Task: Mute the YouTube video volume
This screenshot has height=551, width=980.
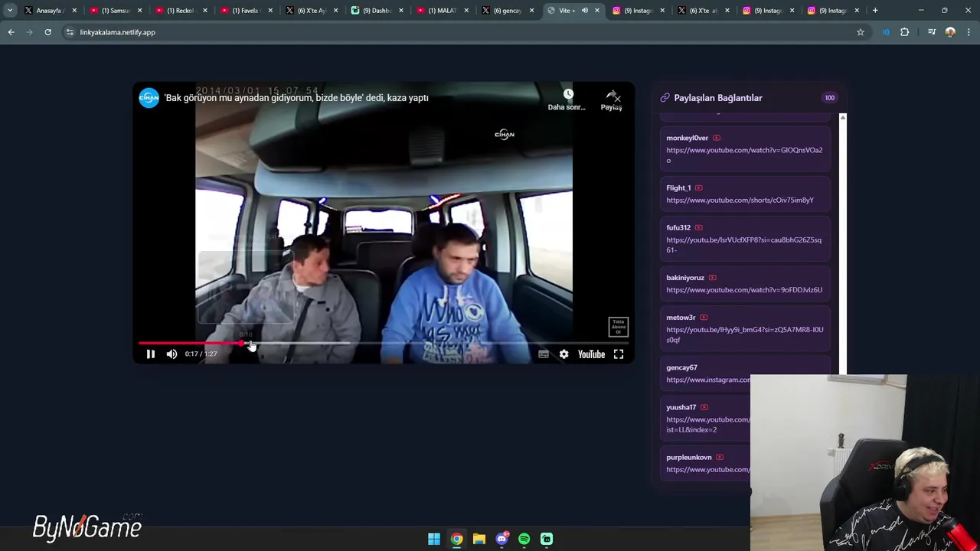Action: pyautogui.click(x=171, y=354)
